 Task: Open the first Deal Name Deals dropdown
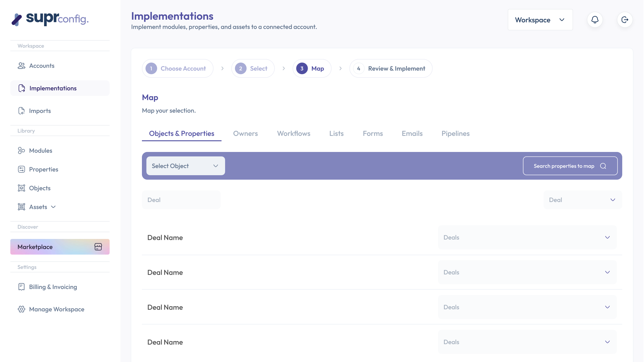click(527, 237)
